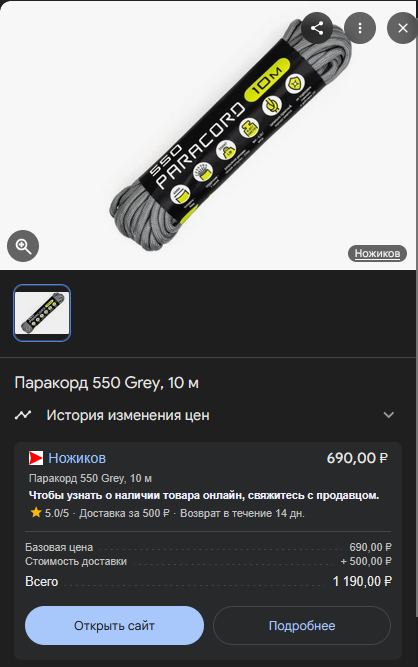418x667 pixels.
Task: Open the Ножиков source label on image
Action: pyautogui.click(x=377, y=254)
